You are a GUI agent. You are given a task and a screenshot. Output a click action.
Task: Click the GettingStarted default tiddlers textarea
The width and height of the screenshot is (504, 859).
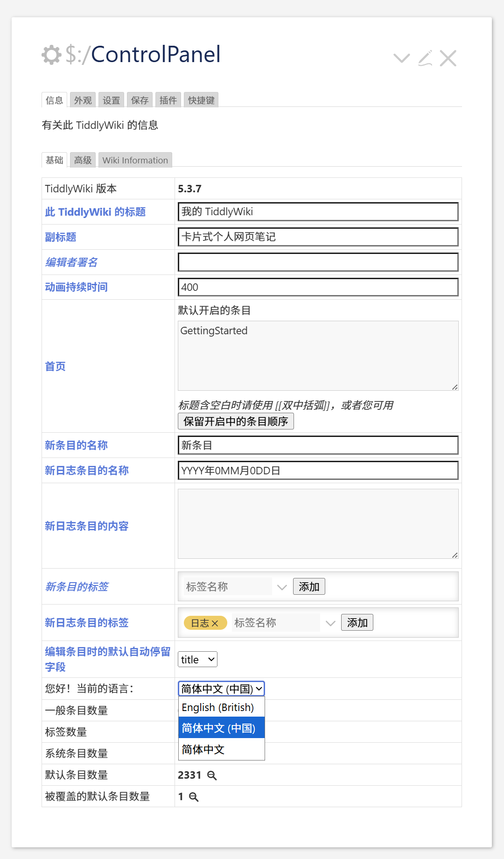pyautogui.click(x=318, y=356)
